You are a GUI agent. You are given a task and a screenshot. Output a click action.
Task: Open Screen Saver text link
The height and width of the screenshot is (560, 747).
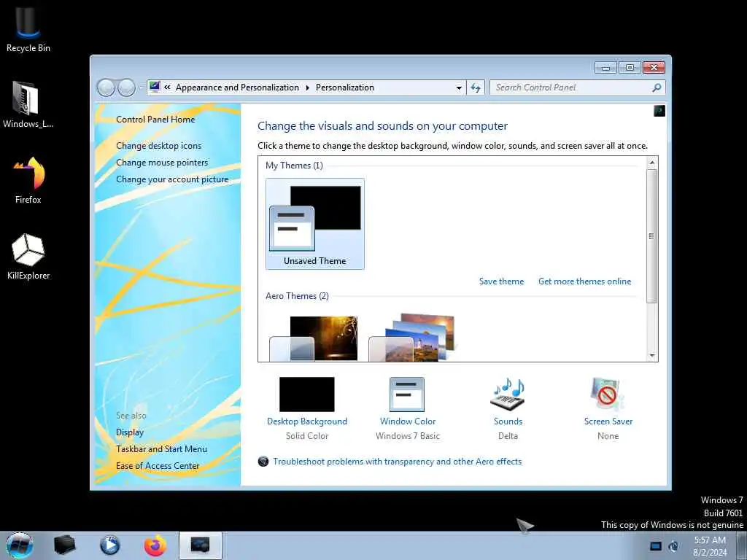point(608,421)
